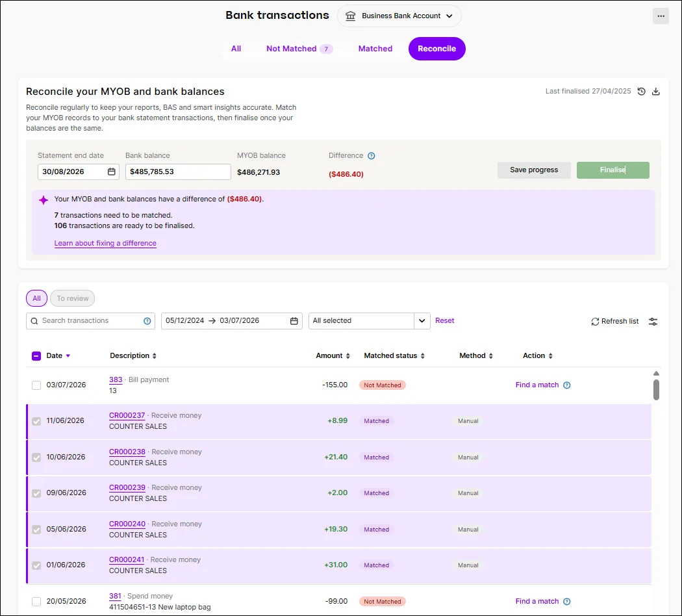
Task: Open transaction CR000240 link
Action: tap(127, 524)
